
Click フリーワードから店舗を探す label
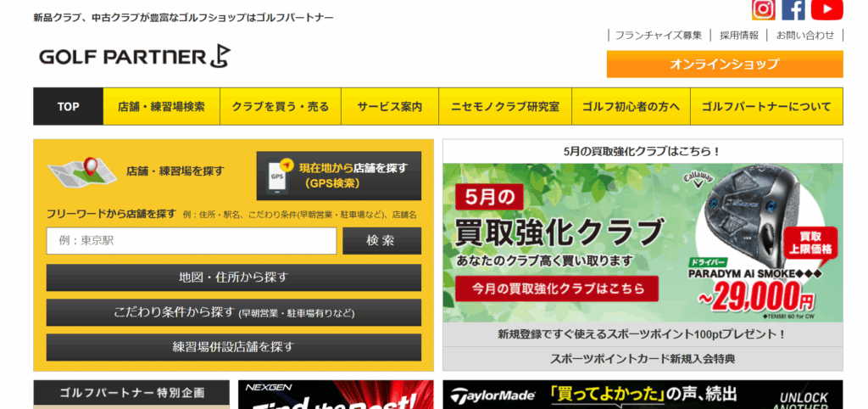pyautogui.click(x=111, y=214)
